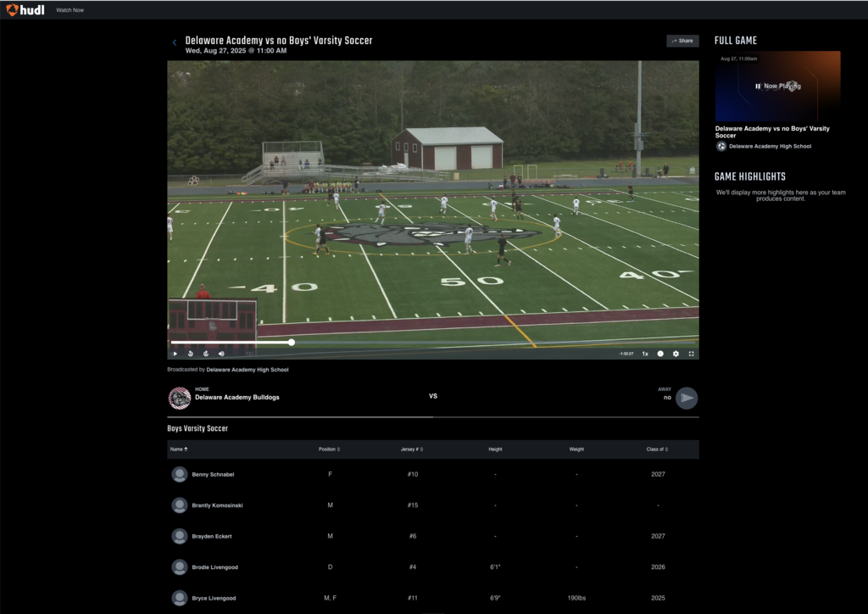Sort players by Class of column

tap(658, 449)
